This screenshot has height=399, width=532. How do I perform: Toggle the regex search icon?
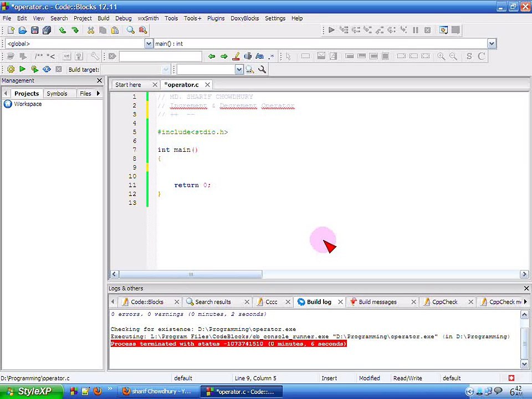pyautogui.click(x=271, y=57)
